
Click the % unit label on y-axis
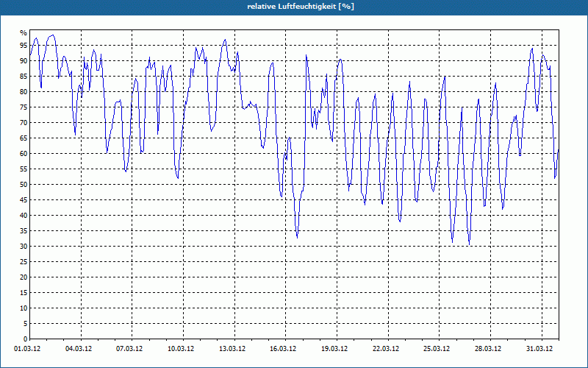coord(24,33)
